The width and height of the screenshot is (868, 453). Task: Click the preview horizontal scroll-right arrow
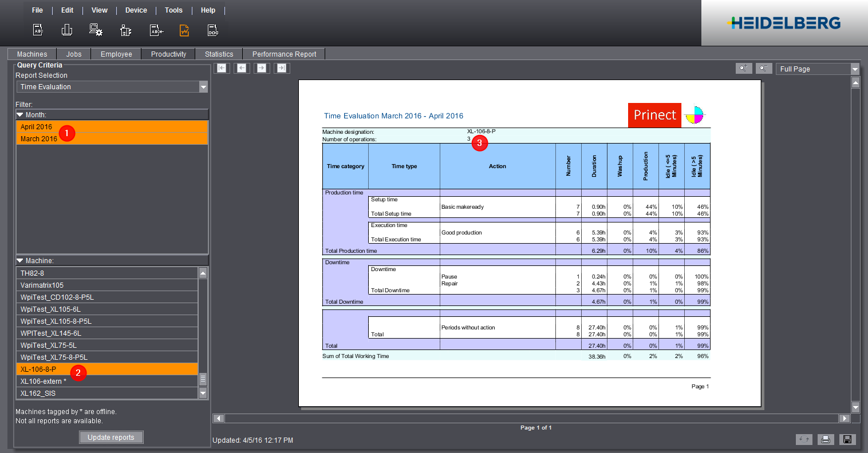(x=844, y=418)
